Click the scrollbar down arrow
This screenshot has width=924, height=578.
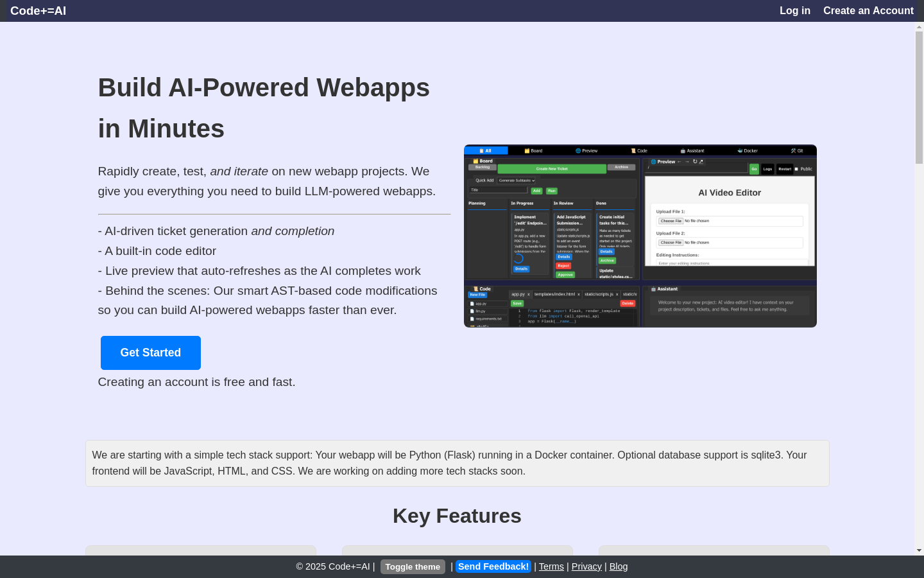(919, 550)
